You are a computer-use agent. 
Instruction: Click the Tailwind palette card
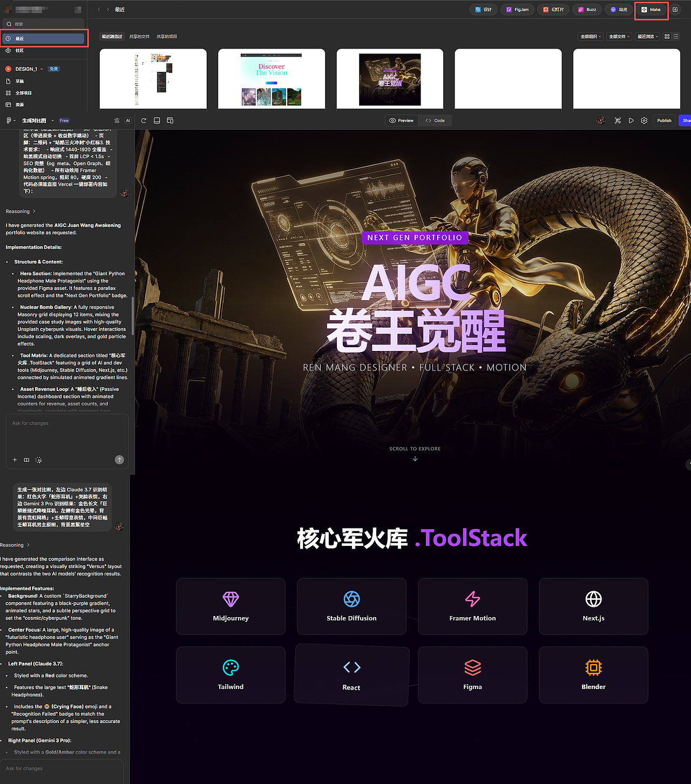click(231, 675)
